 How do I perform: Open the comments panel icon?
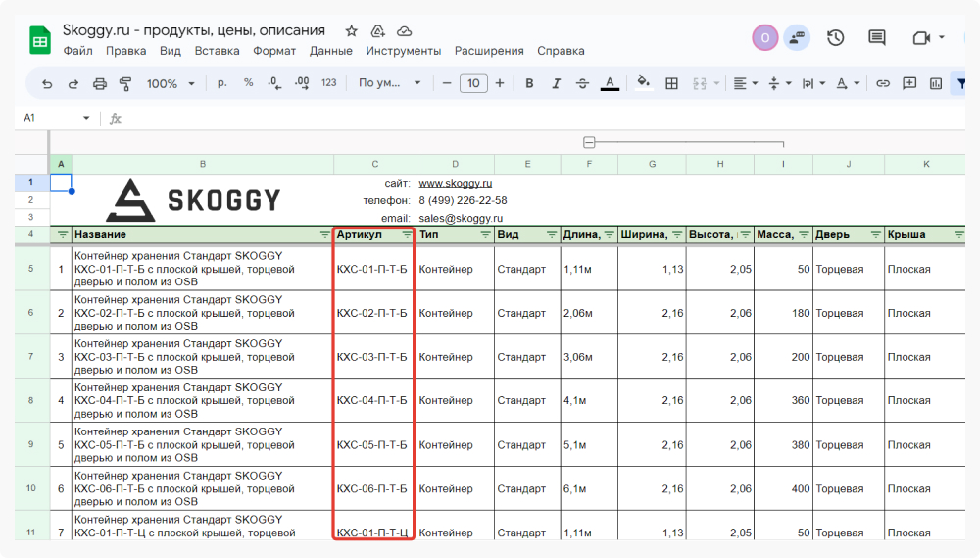coord(877,38)
